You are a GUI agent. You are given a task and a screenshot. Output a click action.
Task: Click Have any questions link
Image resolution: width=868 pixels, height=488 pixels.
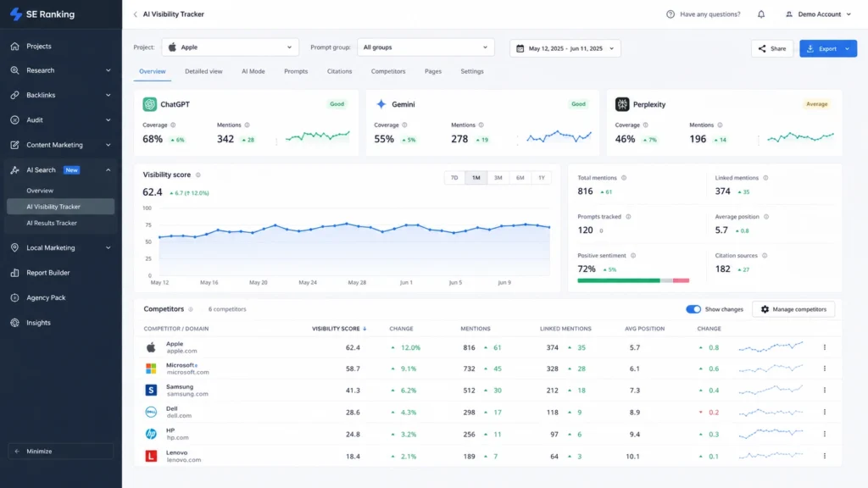pyautogui.click(x=709, y=14)
